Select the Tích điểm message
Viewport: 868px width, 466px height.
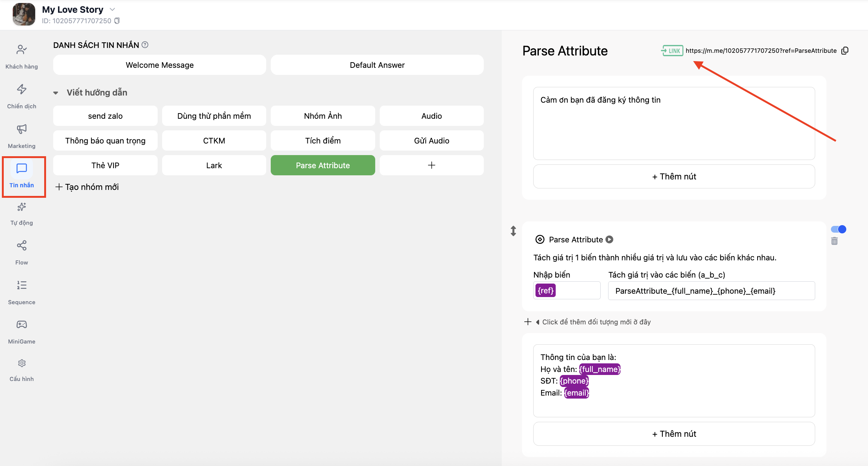tap(323, 140)
